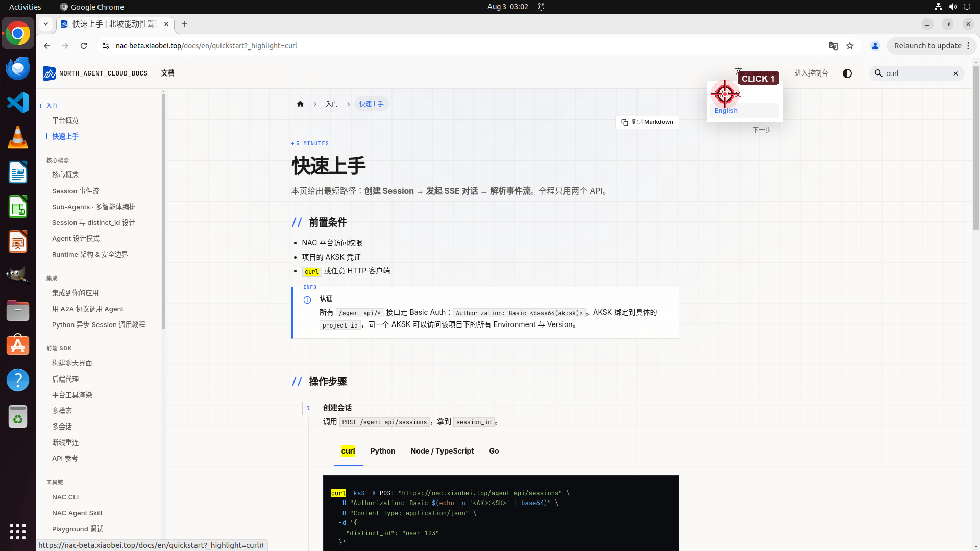This screenshot has width=980, height=551.
Task: Open the volume indicator in top bar
Action: 952,7
